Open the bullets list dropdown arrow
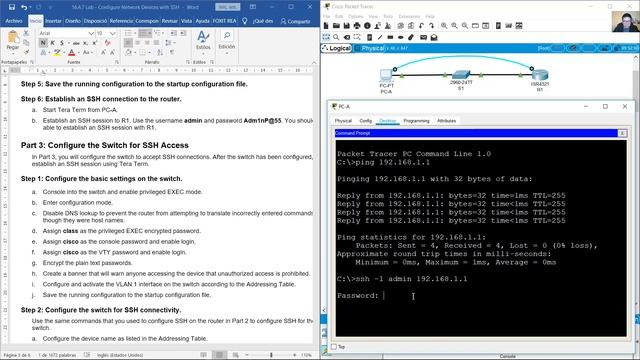 pos(135,33)
